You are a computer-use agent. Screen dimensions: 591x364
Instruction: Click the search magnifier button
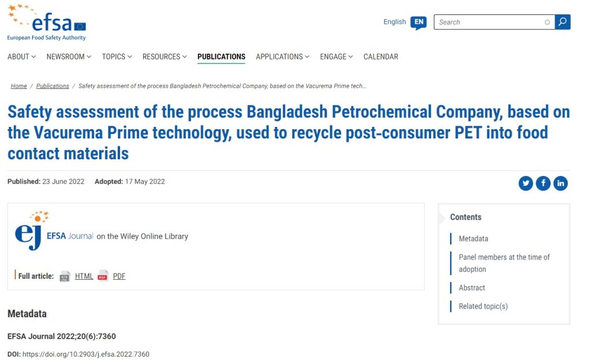(x=563, y=22)
